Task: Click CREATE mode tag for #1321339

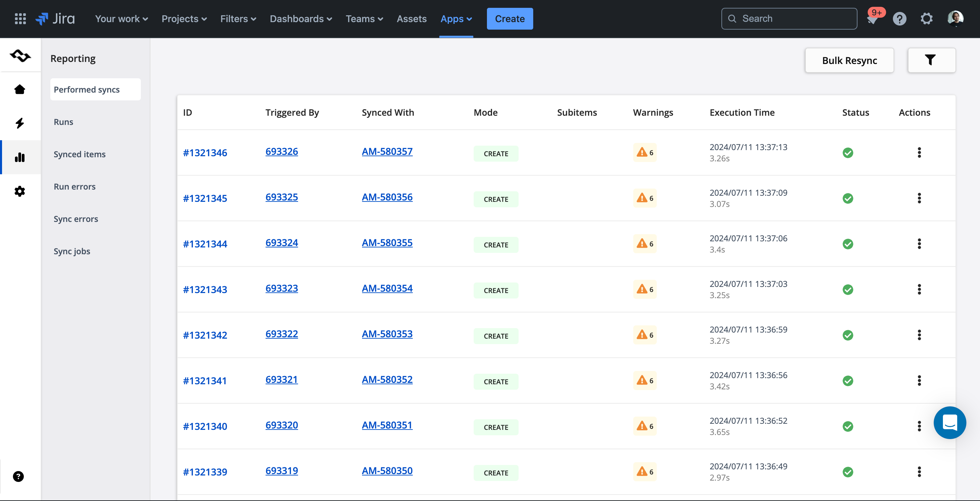Action: [496, 473]
